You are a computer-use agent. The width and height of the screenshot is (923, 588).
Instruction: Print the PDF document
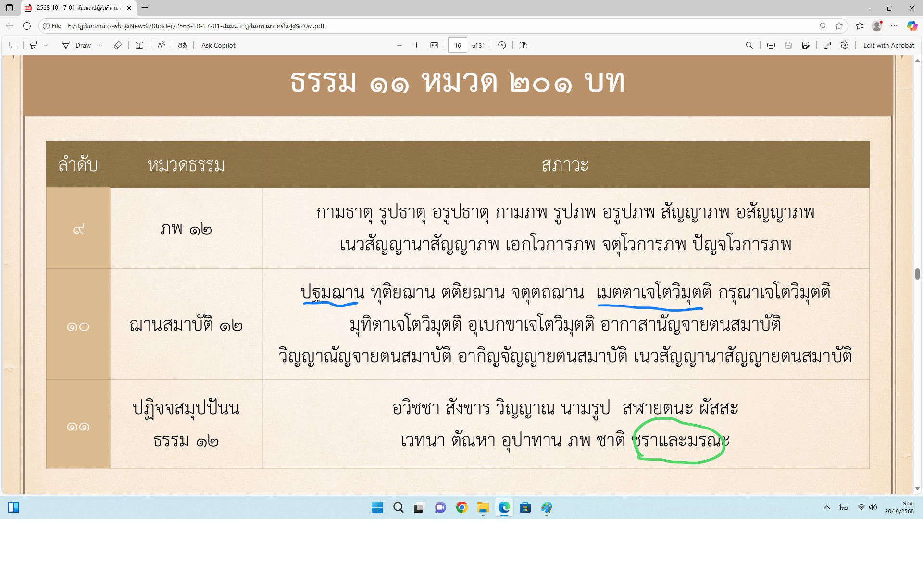771,45
